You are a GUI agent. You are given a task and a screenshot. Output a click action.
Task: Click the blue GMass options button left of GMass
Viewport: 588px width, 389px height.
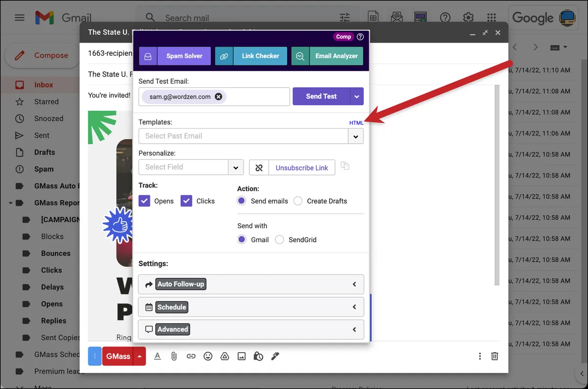(x=95, y=356)
